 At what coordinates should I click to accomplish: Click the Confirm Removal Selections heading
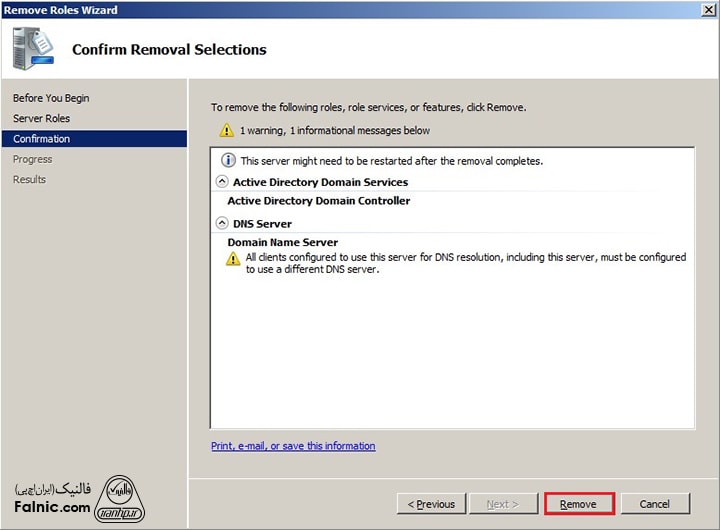pyautogui.click(x=169, y=49)
